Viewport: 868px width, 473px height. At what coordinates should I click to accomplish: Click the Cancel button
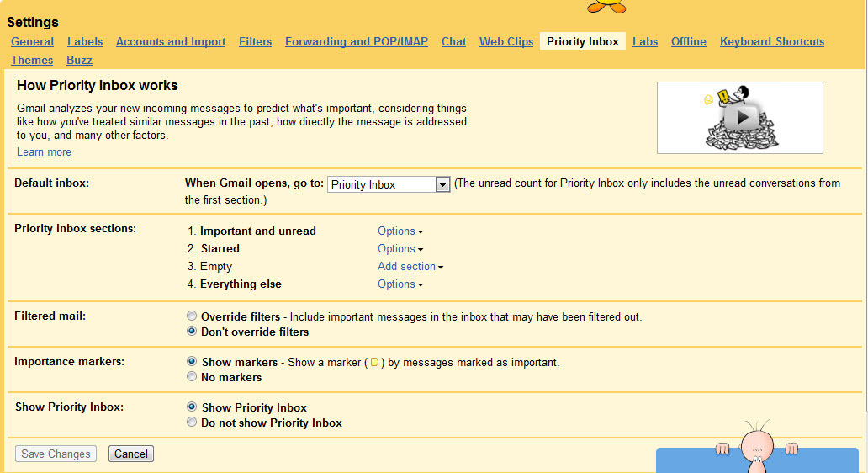[x=131, y=454]
